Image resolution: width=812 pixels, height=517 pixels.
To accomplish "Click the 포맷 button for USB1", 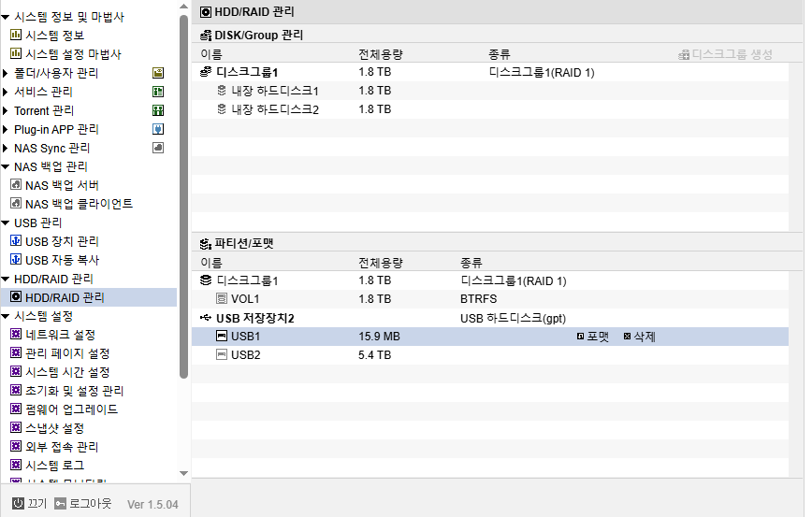I will (593, 337).
